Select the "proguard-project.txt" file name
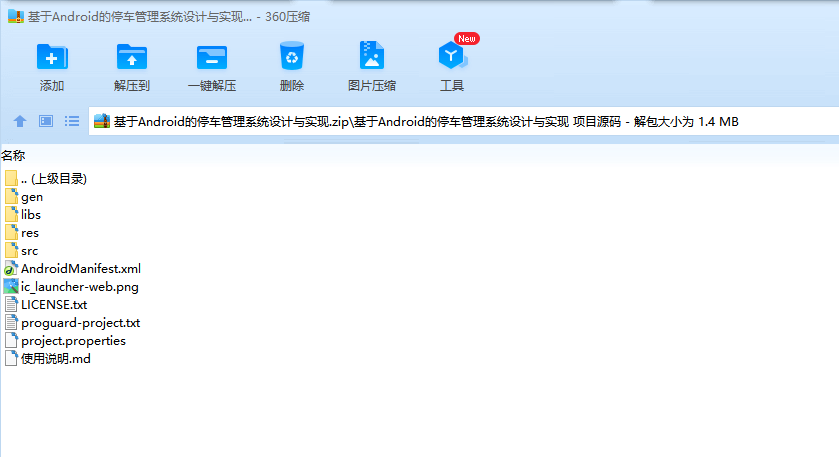Viewport: 839px width, 457px height. [81, 323]
